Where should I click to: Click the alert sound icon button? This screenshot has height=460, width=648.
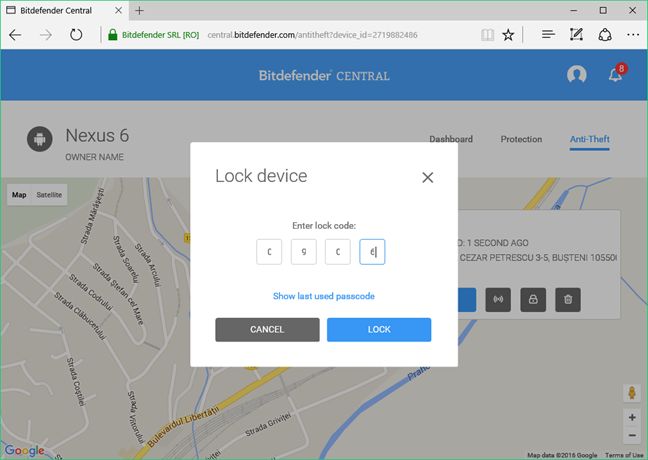point(498,300)
